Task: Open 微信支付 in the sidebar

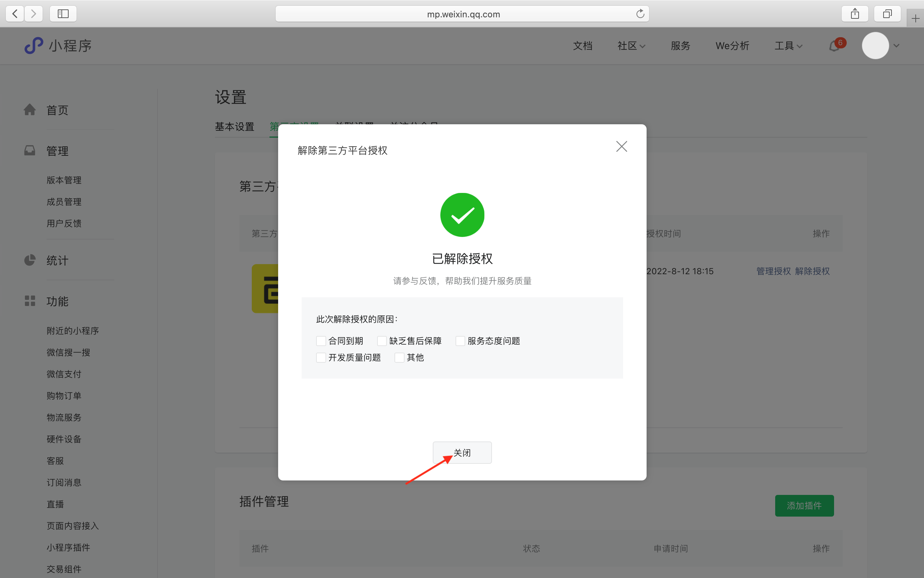Action: click(64, 374)
